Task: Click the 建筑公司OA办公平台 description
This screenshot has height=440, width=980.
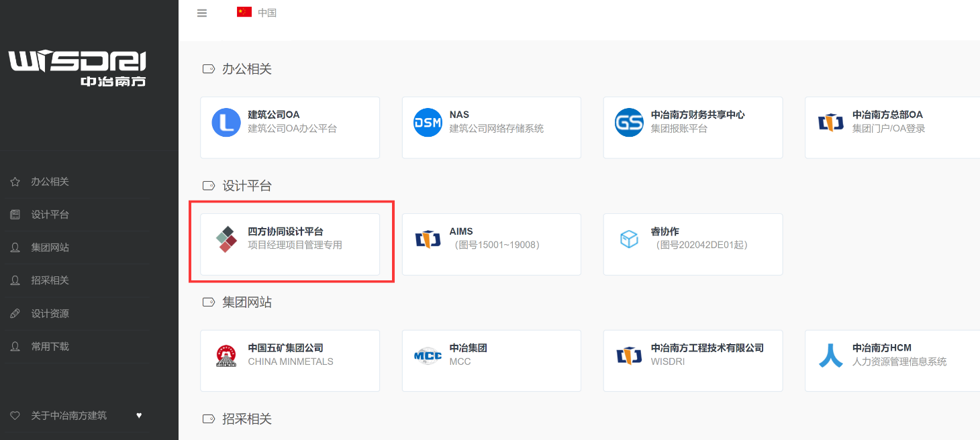Action: click(x=292, y=128)
